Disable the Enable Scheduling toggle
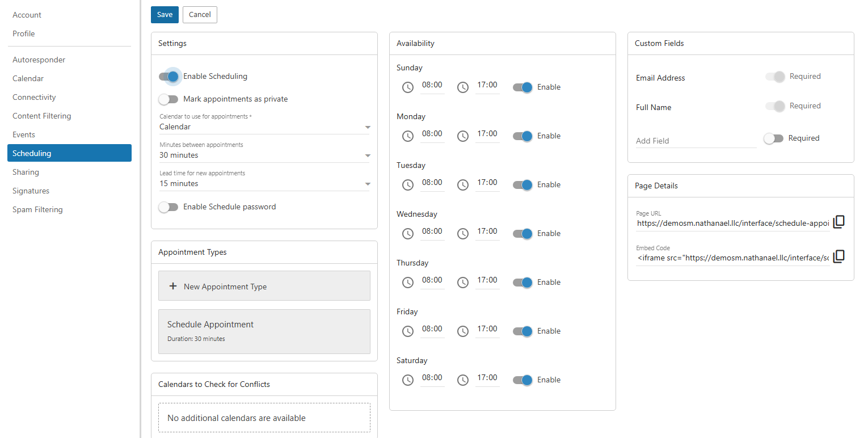Screen dimensions: 868x438 coord(168,76)
